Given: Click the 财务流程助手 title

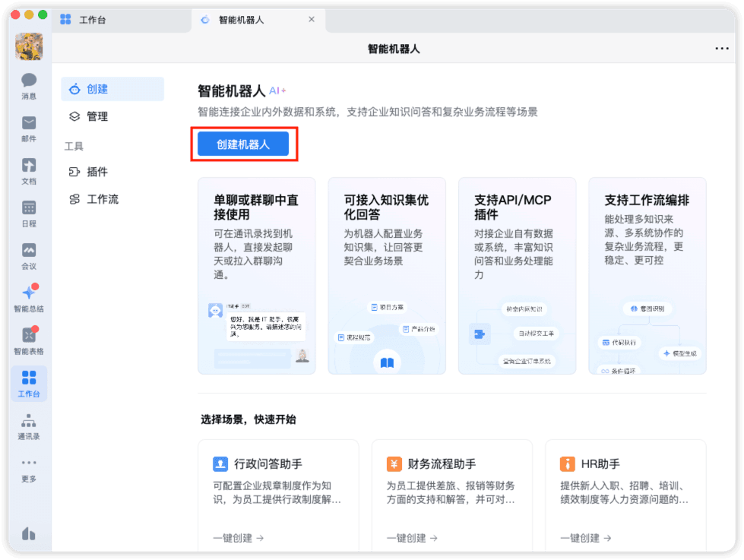Looking at the screenshot, I should (442, 464).
